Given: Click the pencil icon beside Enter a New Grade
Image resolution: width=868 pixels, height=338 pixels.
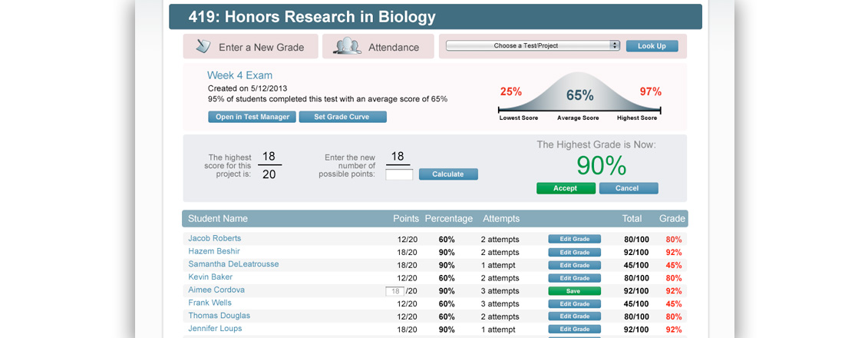Looking at the screenshot, I should click(x=203, y=46).
